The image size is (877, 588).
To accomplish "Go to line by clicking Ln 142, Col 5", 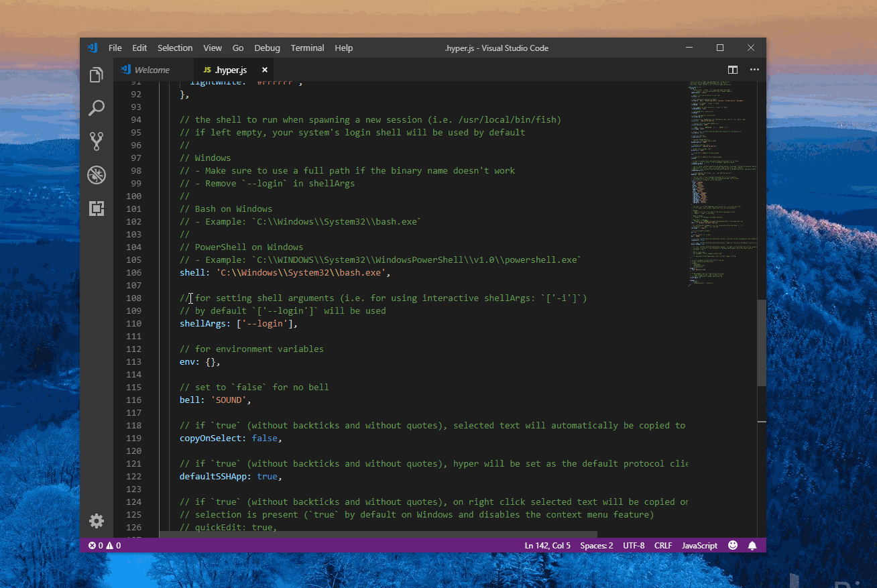I will click(x=547, y=545).
